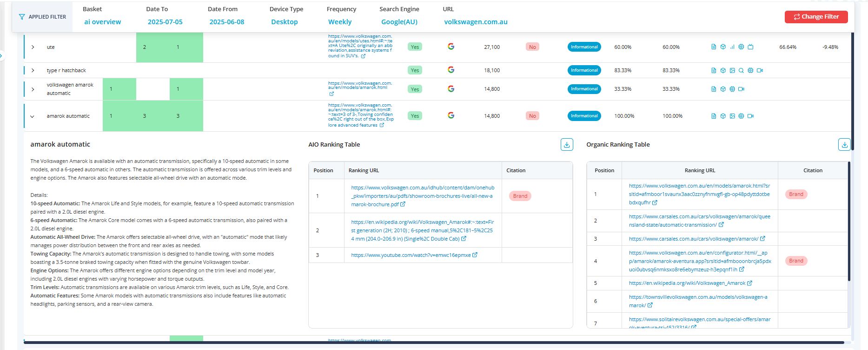868x350 pixels.
Task: Expand the type r hatchback row
Action: coord(33,70)
